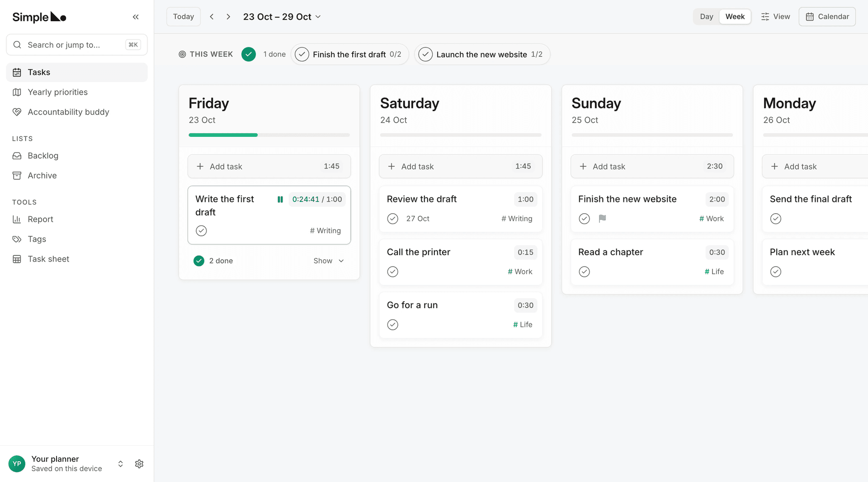The width and height of the screenshot is (868, 482).
Task: Go to next week arrow
Action: [x=228, y=17]
